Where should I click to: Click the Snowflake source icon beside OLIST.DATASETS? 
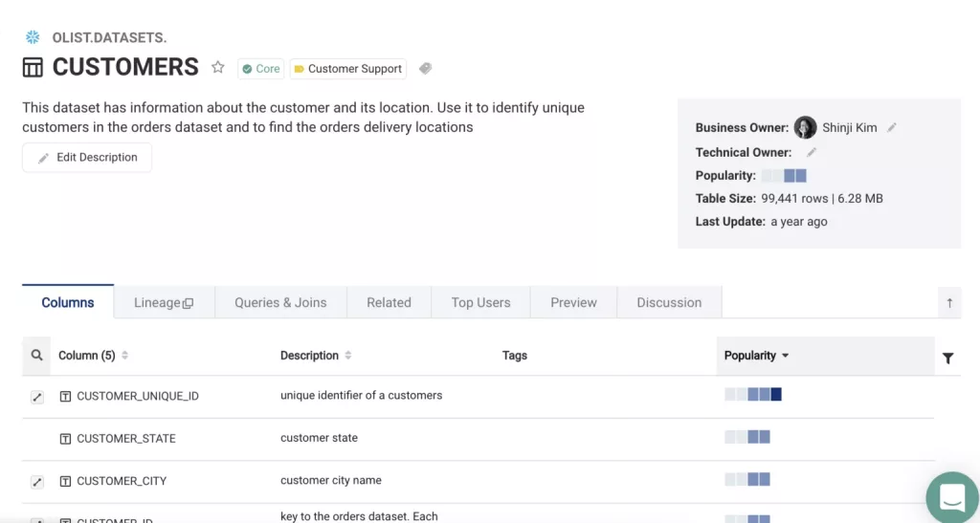point(33,37)
